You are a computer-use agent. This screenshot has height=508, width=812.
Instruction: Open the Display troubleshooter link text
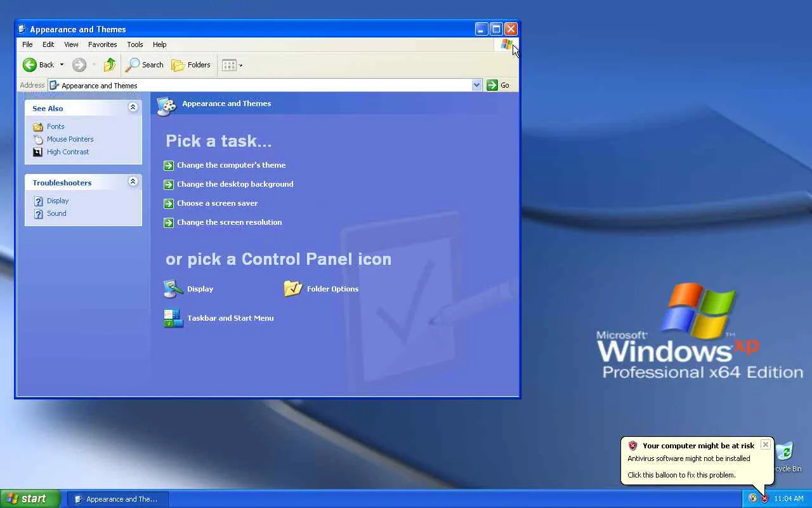coord(58,201)
